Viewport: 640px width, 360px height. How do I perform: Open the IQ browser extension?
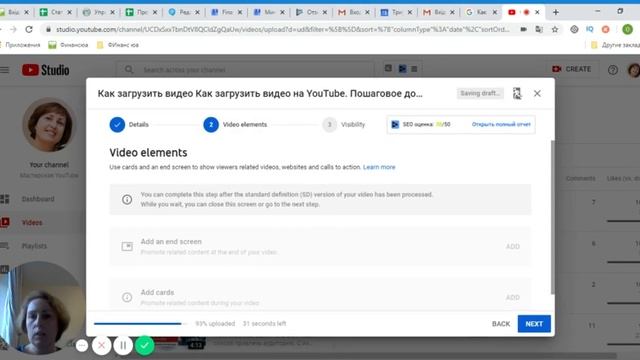pos(590,29)
